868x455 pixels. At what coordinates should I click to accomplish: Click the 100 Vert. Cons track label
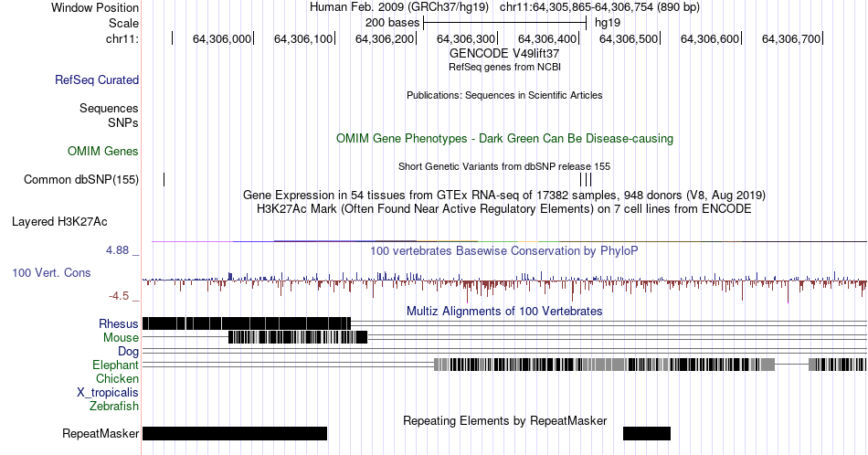(51, 272)
